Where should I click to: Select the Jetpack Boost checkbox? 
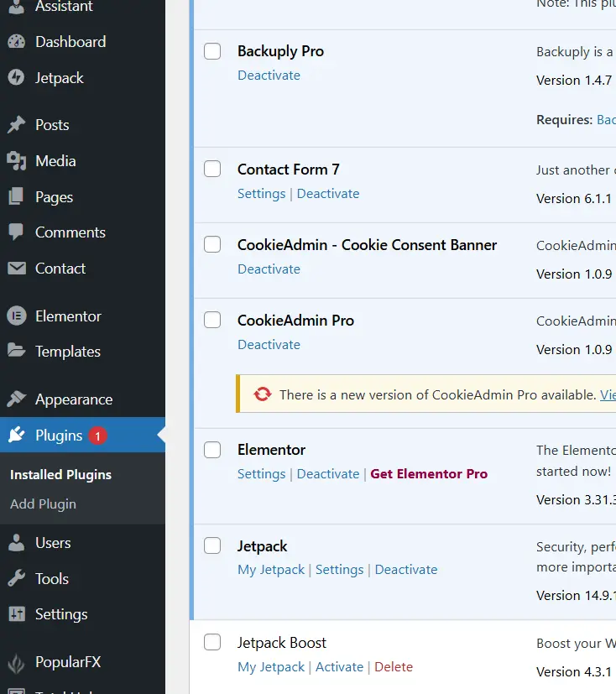(212, 642)
